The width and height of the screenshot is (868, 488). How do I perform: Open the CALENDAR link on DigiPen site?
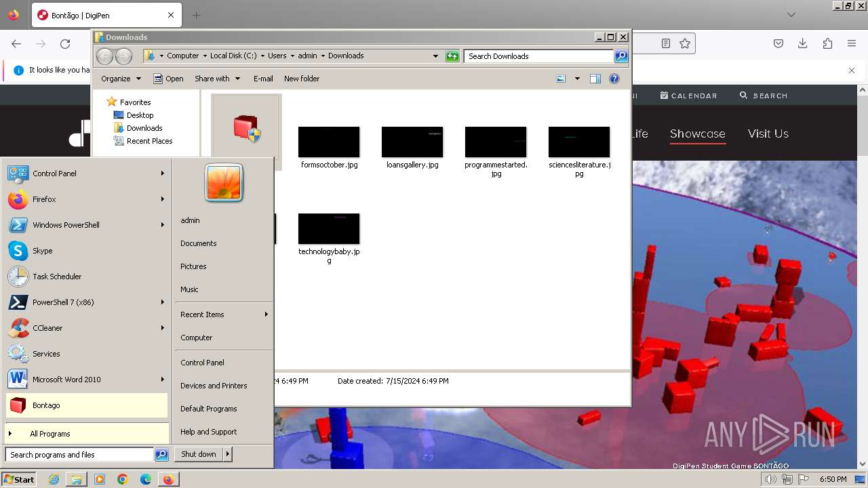(688, 96)
